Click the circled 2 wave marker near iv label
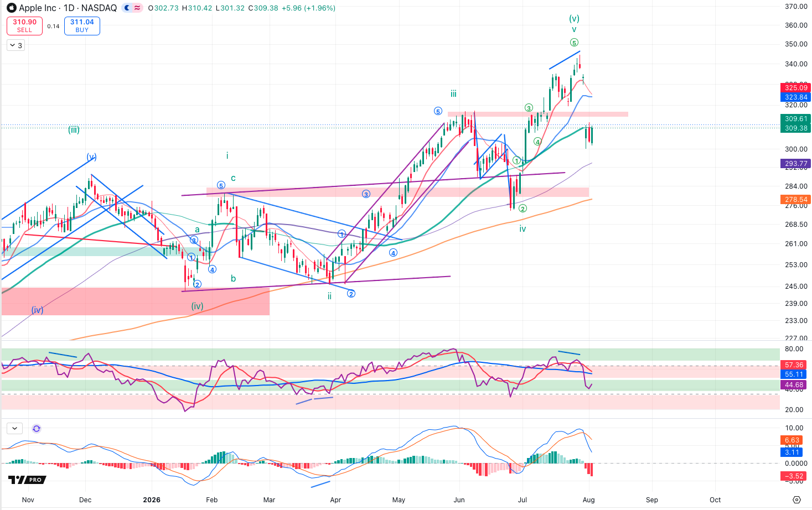The height and width of the screenshot is (510, 812). click(x=523, y=209)
